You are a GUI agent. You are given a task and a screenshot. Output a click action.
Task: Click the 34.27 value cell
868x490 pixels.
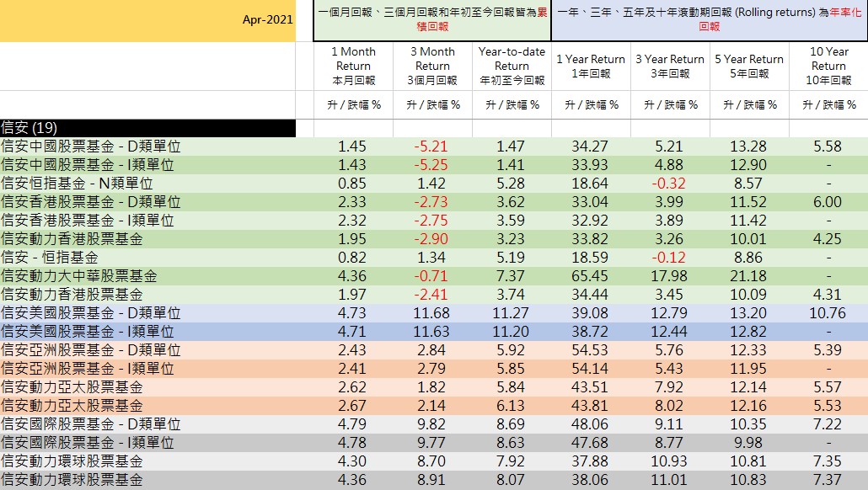(x=590, y=146)
